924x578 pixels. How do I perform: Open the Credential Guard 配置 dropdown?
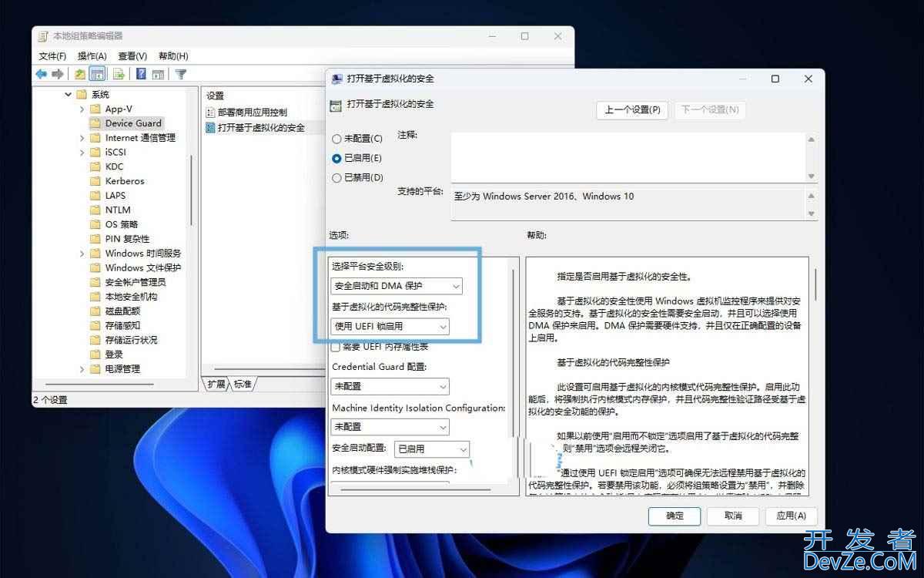coord(390,386)
